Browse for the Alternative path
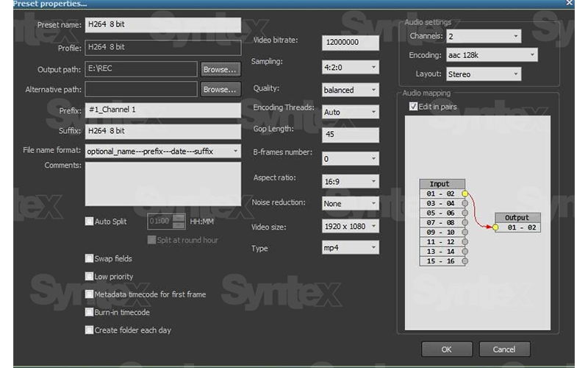Screen dimensions: 588x368 click(220, 89)
